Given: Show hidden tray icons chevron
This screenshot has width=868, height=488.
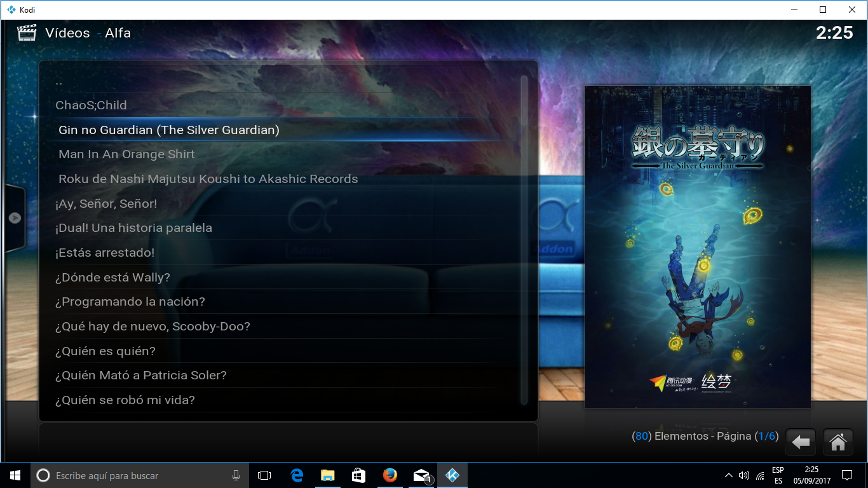Looking at the screenshot, I should click(x=728, y=475).
